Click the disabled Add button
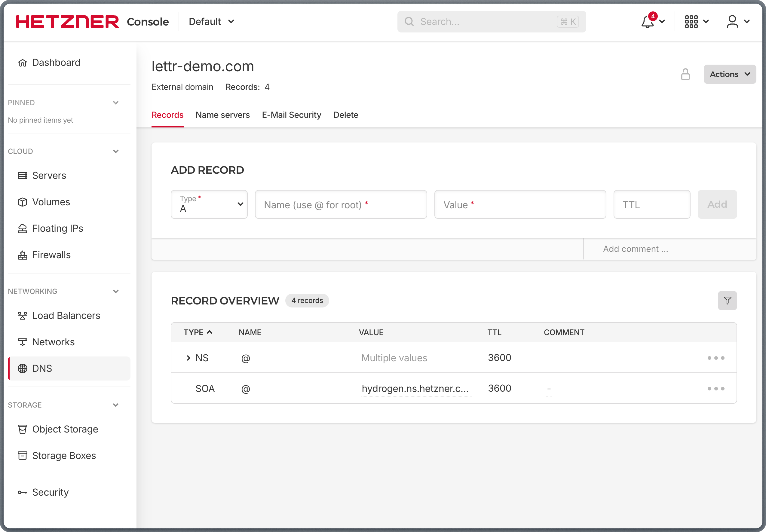Screen dimensions: 766x532 point(717,204)
